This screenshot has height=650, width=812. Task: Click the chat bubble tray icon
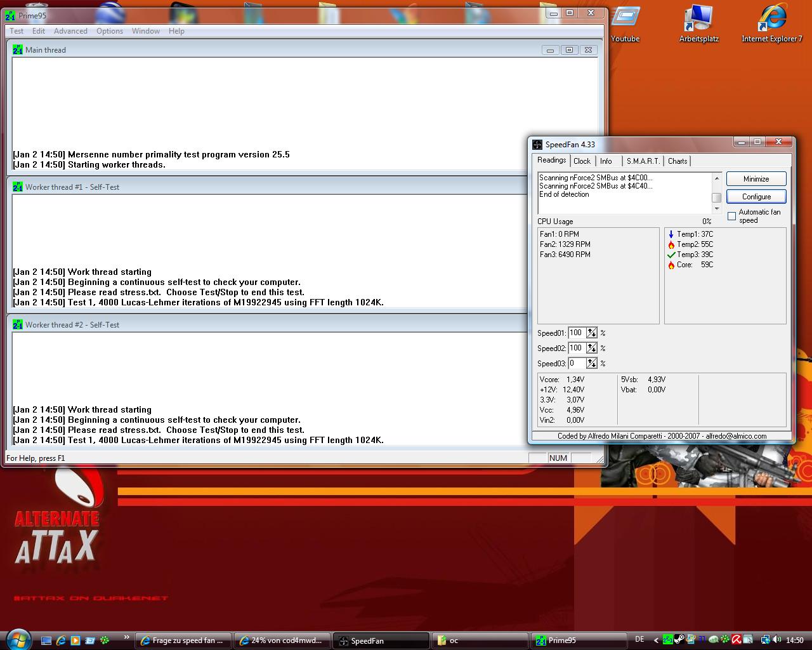(x=714, y=640)
